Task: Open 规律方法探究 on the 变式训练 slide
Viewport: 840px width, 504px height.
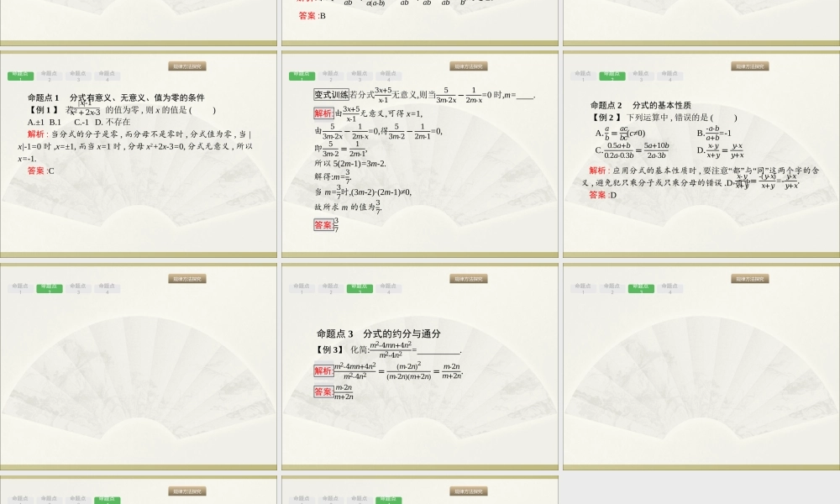Action: tap(470, 65)
